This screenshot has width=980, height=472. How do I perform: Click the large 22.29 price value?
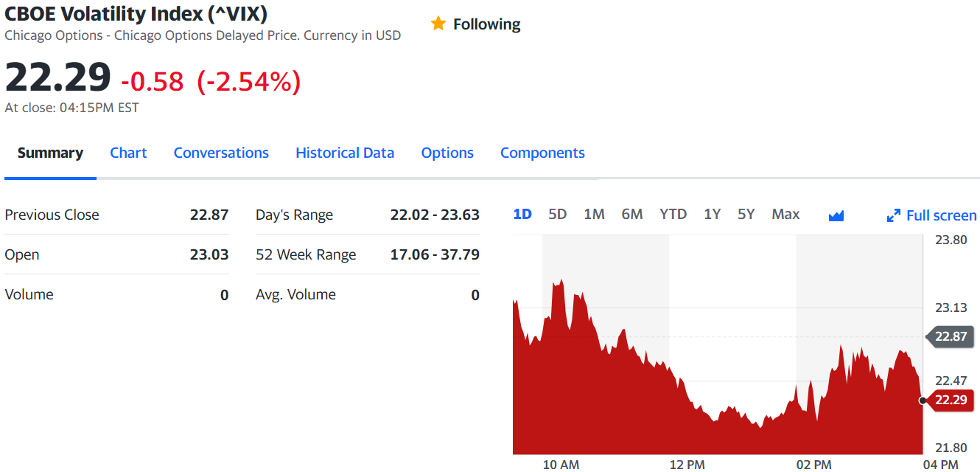tap(58, 77)
